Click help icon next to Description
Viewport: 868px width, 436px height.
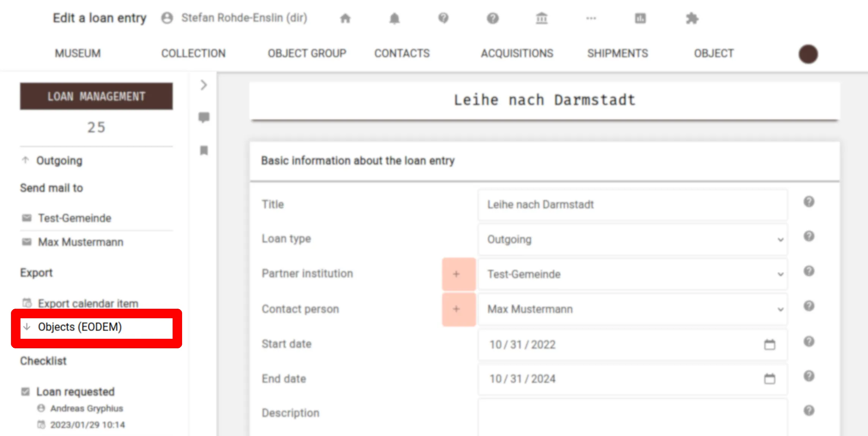tap(809, 411)
